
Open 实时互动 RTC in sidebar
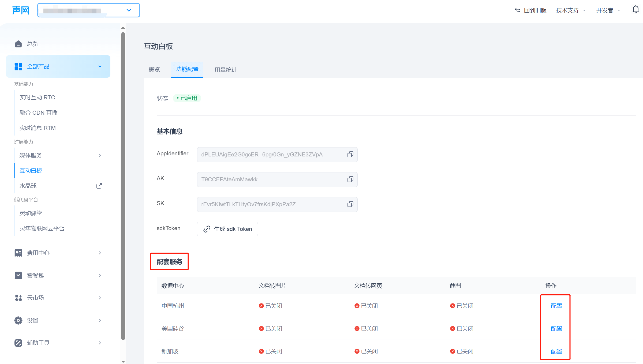coord(37,97)
